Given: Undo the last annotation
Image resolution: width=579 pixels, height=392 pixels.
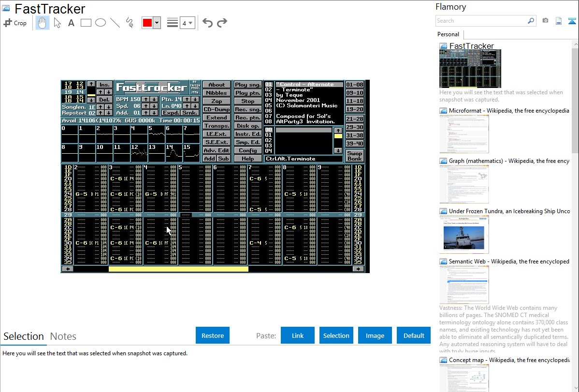Looking at the screenshot, I should tap(207, 23).
